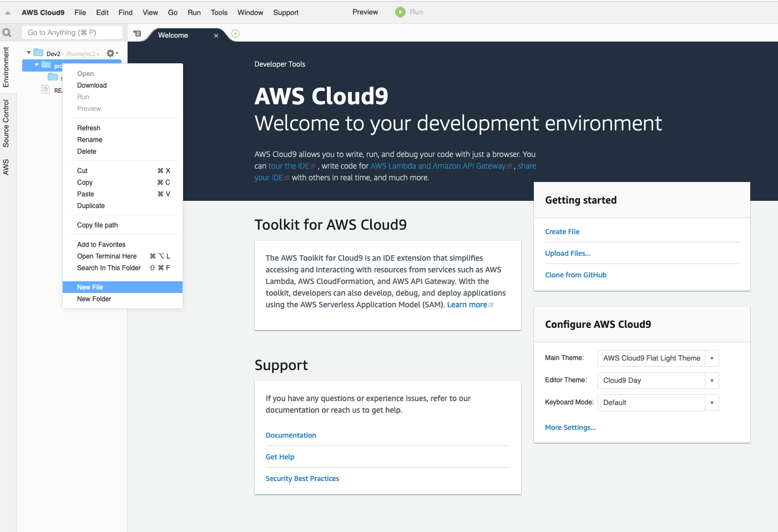Collapse the Dev2 root folder
778x532 pixels.
point(29,53)
